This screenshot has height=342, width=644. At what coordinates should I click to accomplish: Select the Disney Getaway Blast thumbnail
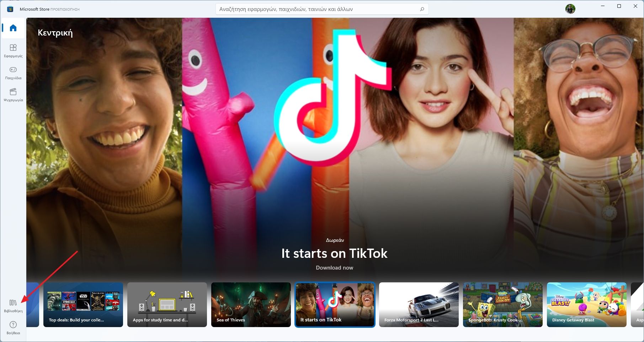pyautogui.click(x=587, y=304)
